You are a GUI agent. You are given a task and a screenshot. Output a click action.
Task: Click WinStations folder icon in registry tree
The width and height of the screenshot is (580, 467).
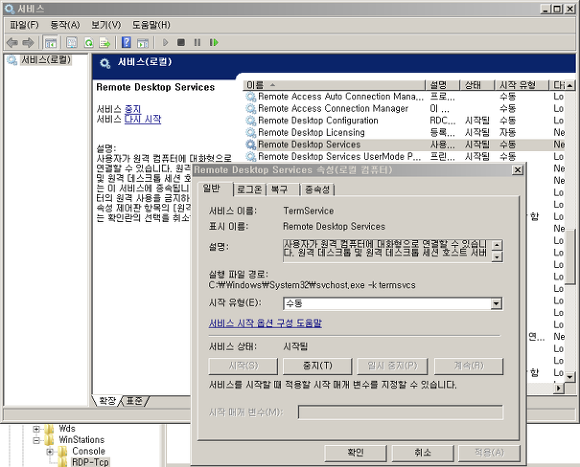(49, 440)
